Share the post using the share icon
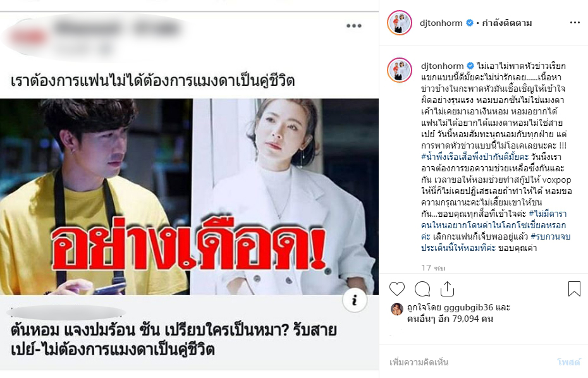This screenshot has height=378, width=588. (x=447, y=289)
